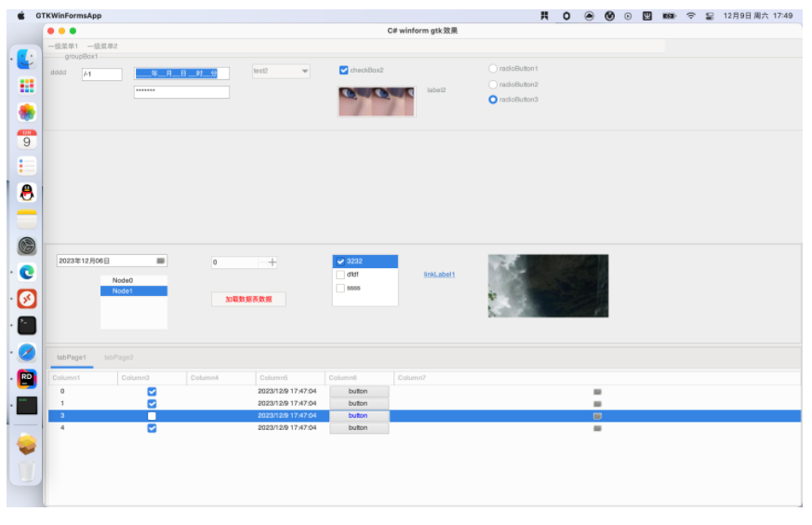
Task: Open Photos app in the Dock
Action: point(27,113)
